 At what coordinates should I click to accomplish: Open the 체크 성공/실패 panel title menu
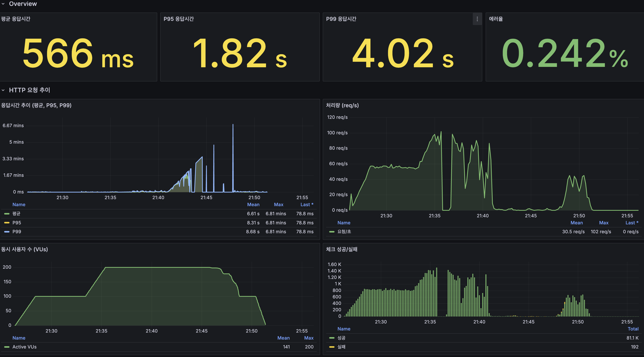[x=342, y=249]
